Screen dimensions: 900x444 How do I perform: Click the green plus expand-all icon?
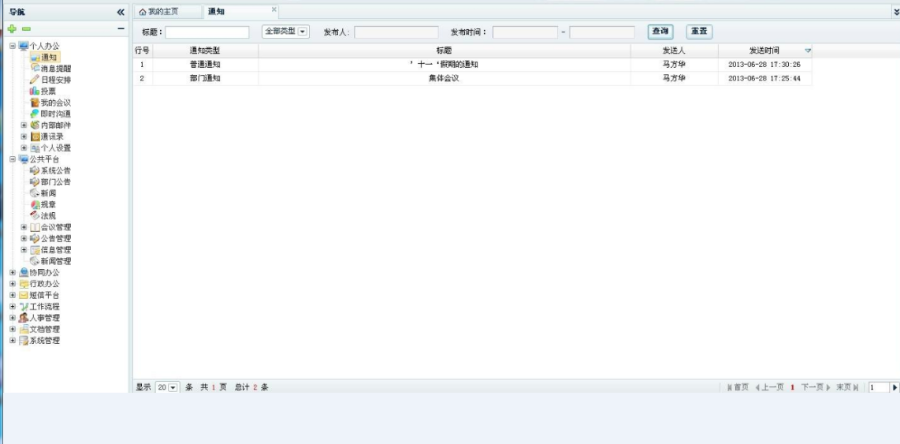tap(12, 29)
